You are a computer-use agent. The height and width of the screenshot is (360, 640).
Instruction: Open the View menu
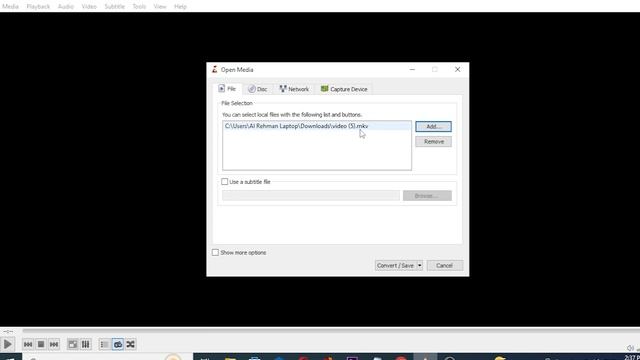coord(160,7)
